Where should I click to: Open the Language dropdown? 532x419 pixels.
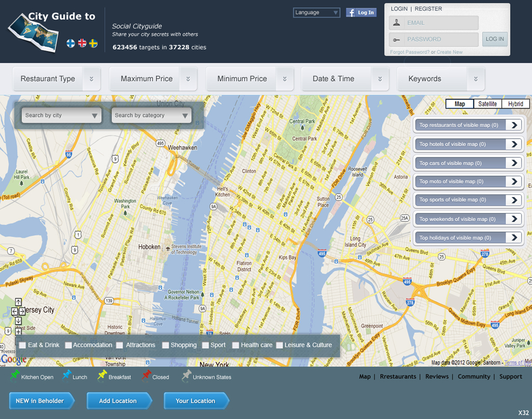316,12
